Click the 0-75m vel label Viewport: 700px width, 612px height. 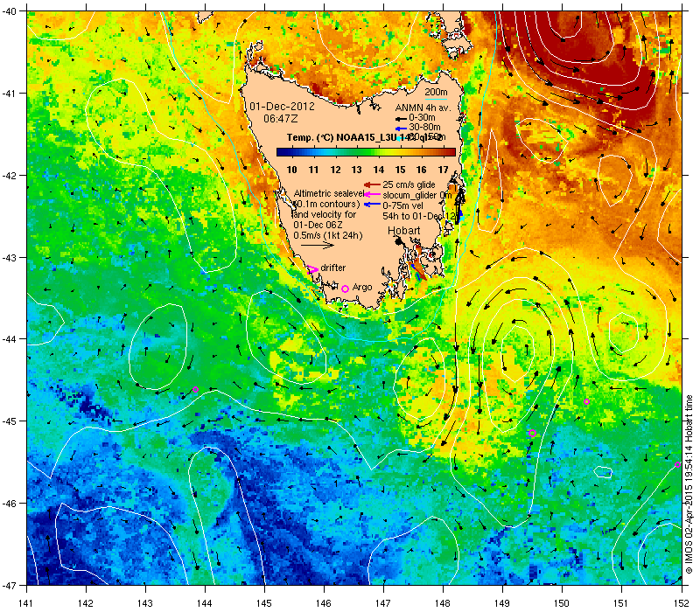click(403, 205)
